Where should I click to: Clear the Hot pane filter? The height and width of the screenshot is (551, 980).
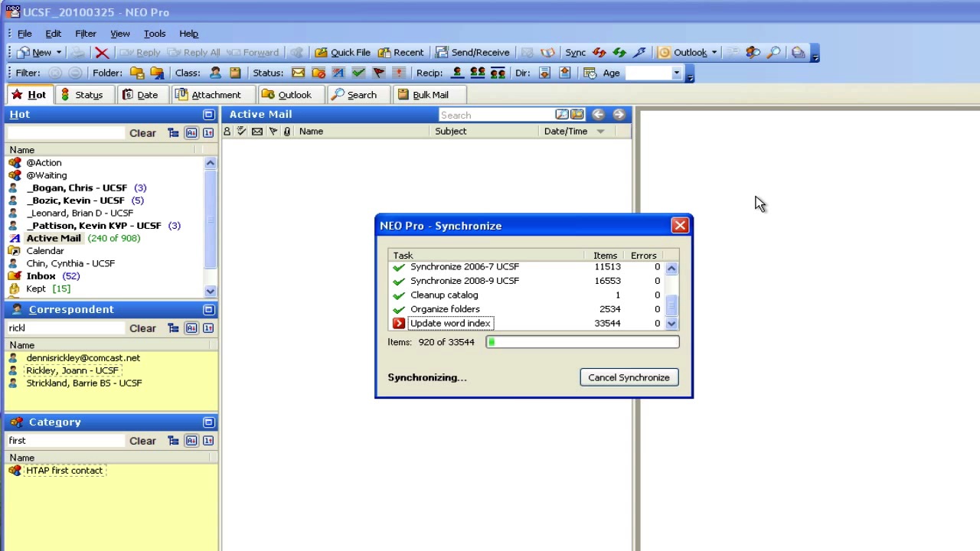coord(142,133)
